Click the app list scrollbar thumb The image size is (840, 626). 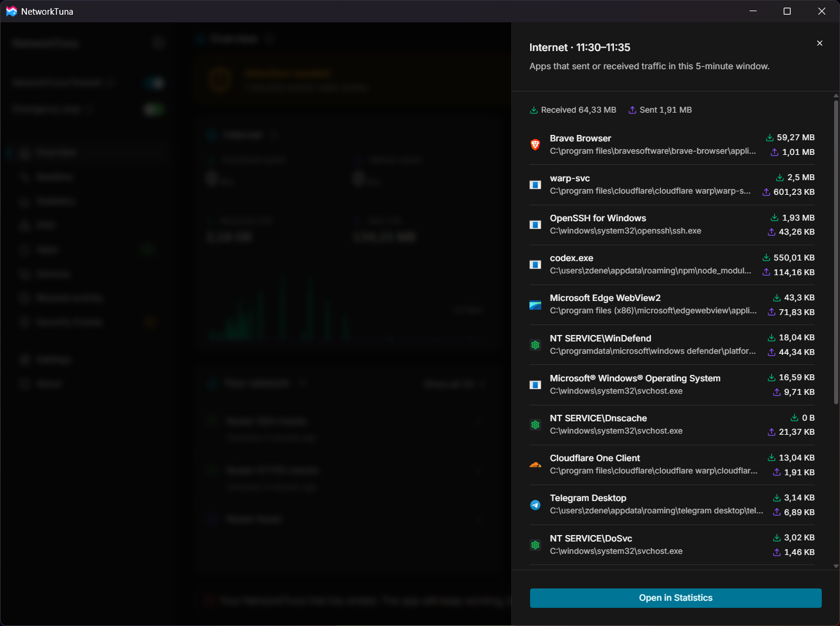point(836,252)
